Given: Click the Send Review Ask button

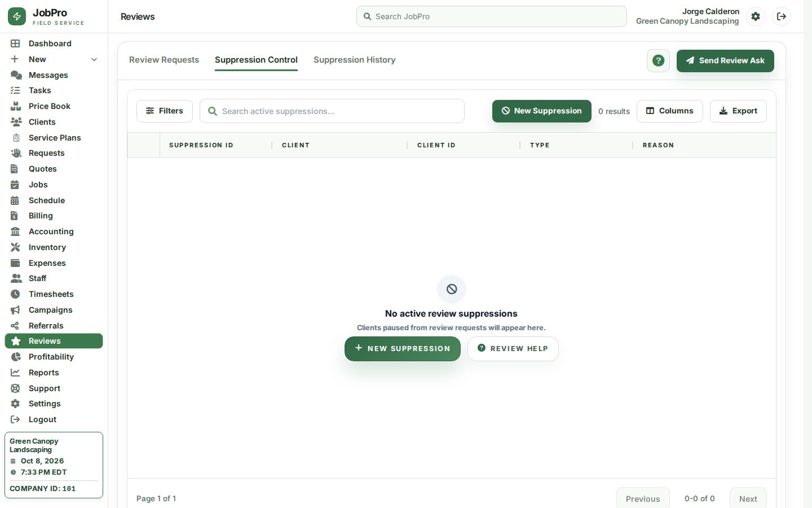Looking at the screenshot, I should click(725, 60).
